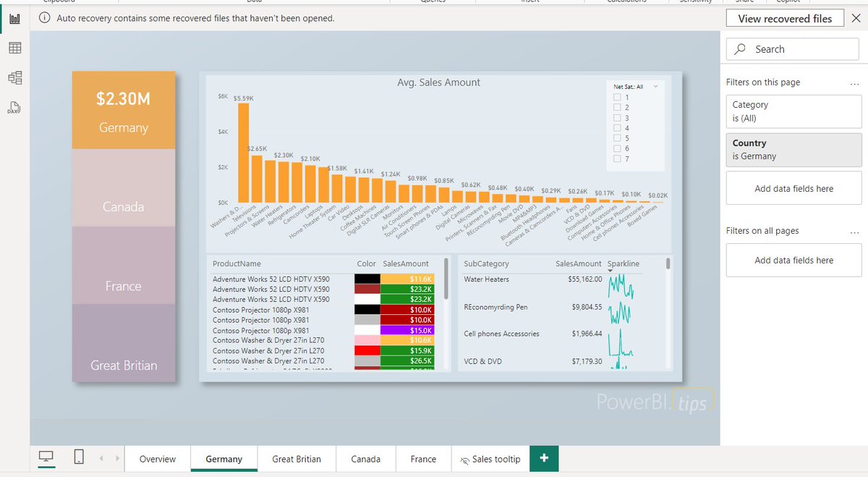
Task: Click the $2.65K Televisions bar
Action: (x=257, y=179)
